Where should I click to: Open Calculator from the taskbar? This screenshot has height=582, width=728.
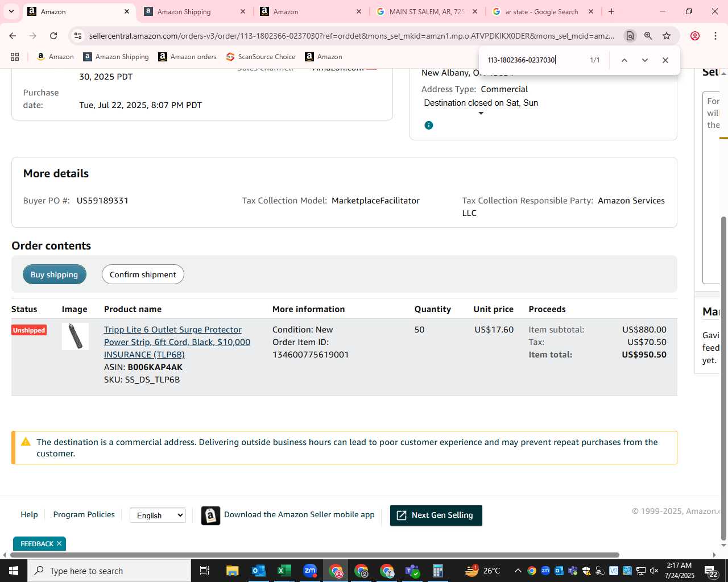click(x=438, y=571)
